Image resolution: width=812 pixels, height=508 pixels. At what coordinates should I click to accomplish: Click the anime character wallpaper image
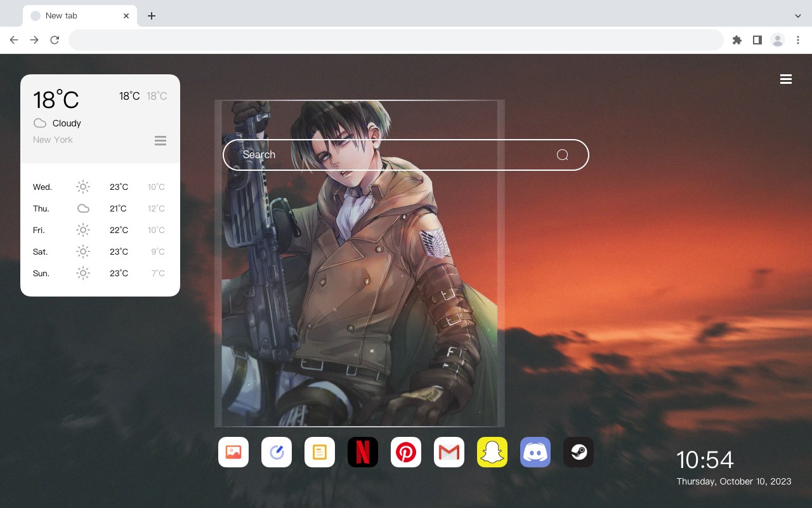(360, 264)
